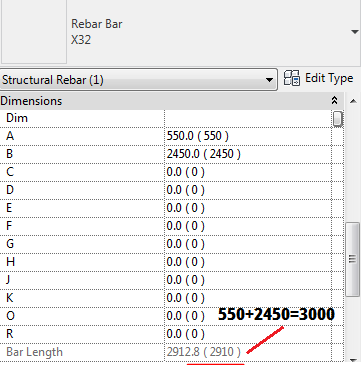Click the small button in the Dim row

(338, 119)
